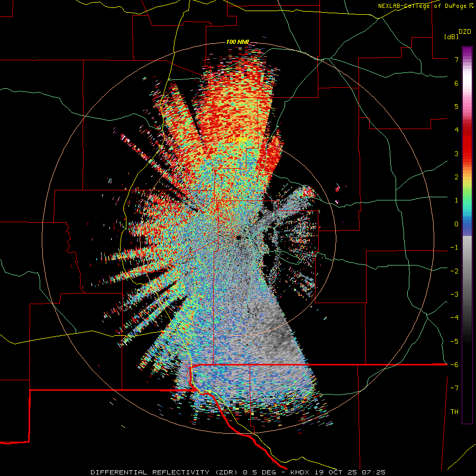Click the KHDX radar site center on map

coord(239,237)
